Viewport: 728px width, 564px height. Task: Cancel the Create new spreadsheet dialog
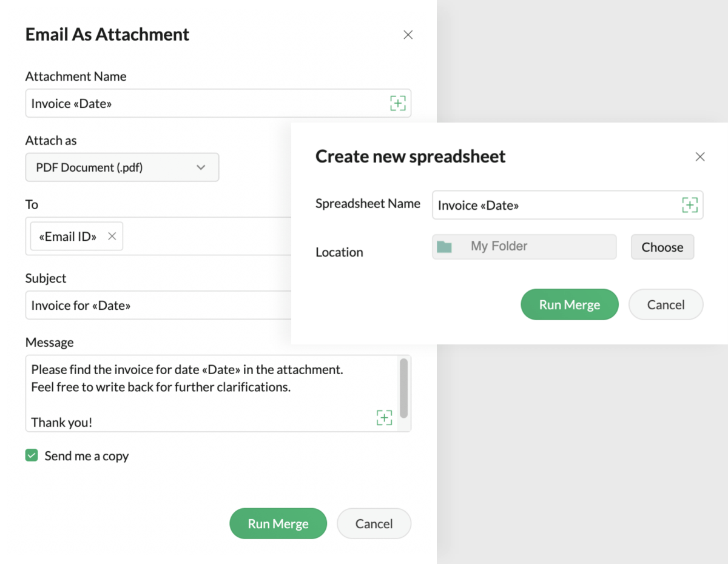click(666, 304)
